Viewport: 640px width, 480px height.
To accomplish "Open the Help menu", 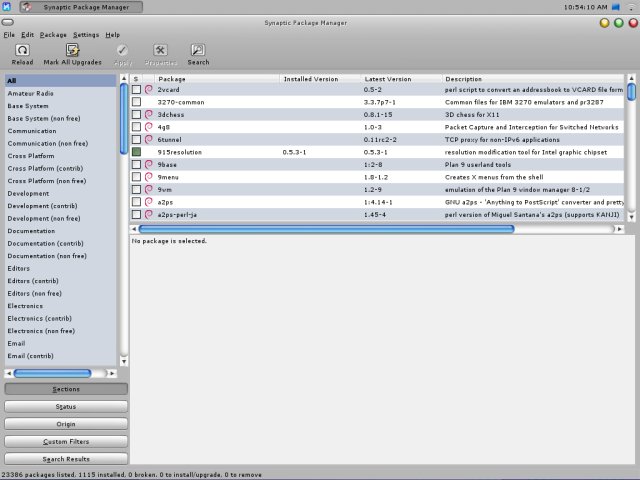I will (113, 35).
